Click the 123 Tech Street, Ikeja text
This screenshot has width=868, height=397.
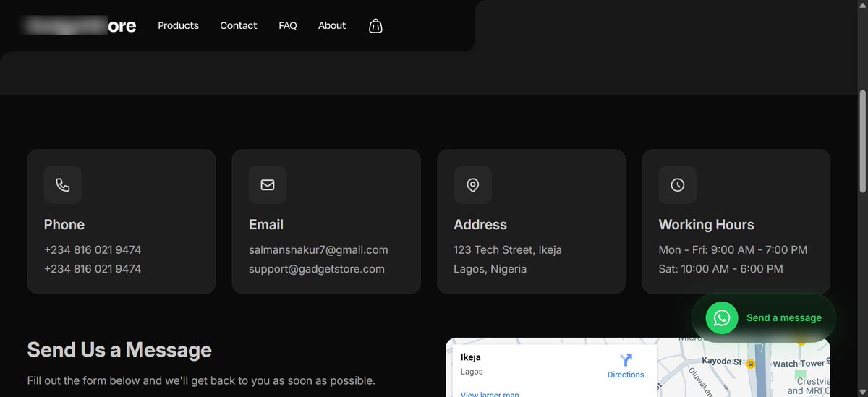tap(508, 250)
